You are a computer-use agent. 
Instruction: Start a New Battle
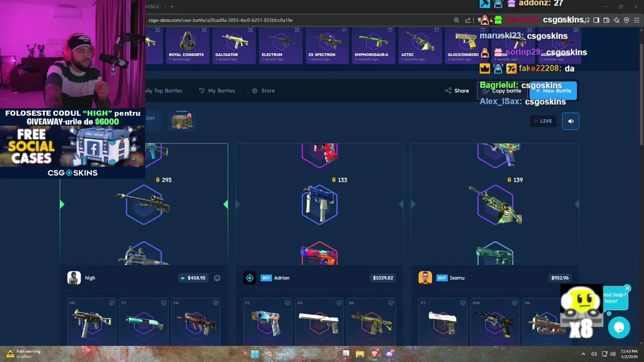point(553,90)
